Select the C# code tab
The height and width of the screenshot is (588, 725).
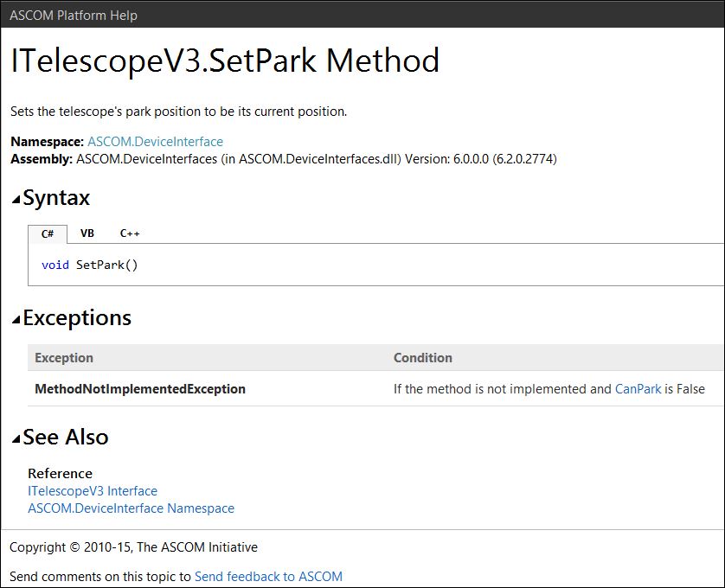point(48,233)
